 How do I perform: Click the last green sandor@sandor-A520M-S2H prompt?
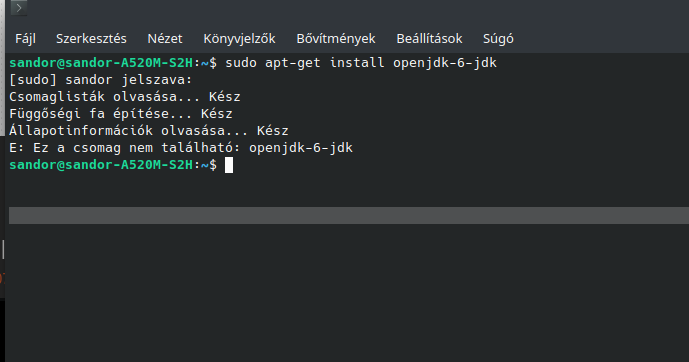tap(101, 165)
